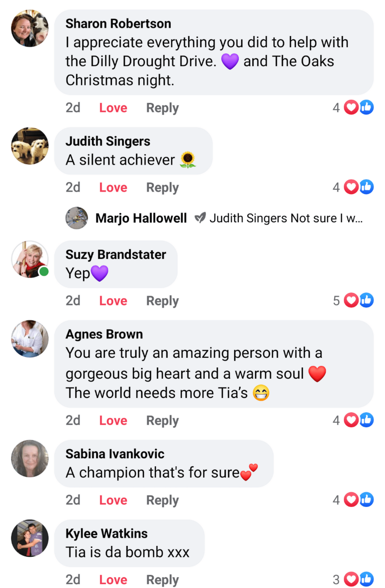
Task: Reply to Judith Singers' comment
Action: (162, 188)
